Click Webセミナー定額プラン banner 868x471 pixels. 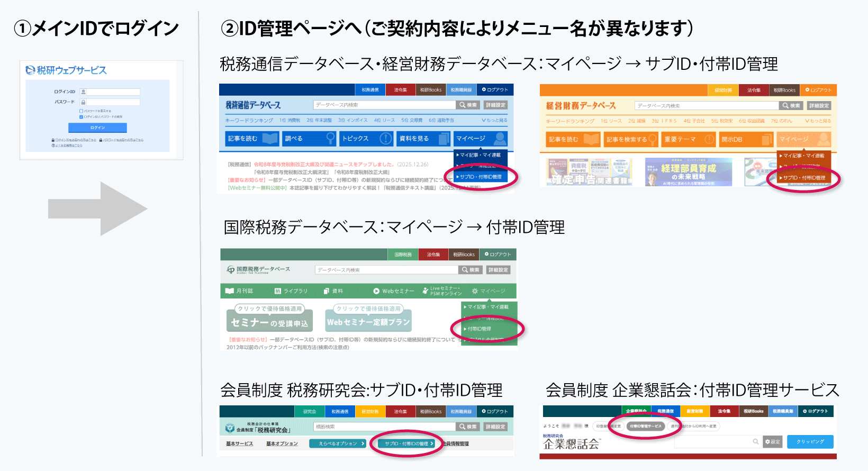pos(368,319)
